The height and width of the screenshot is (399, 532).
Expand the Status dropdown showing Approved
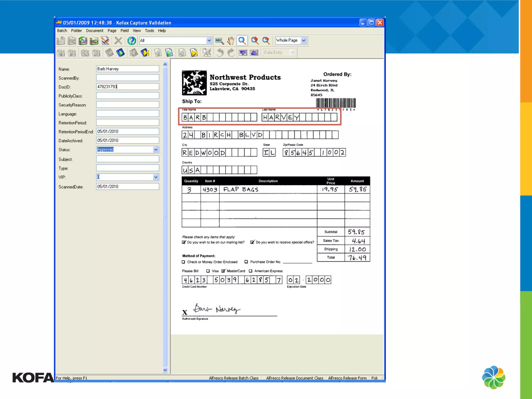156,150
